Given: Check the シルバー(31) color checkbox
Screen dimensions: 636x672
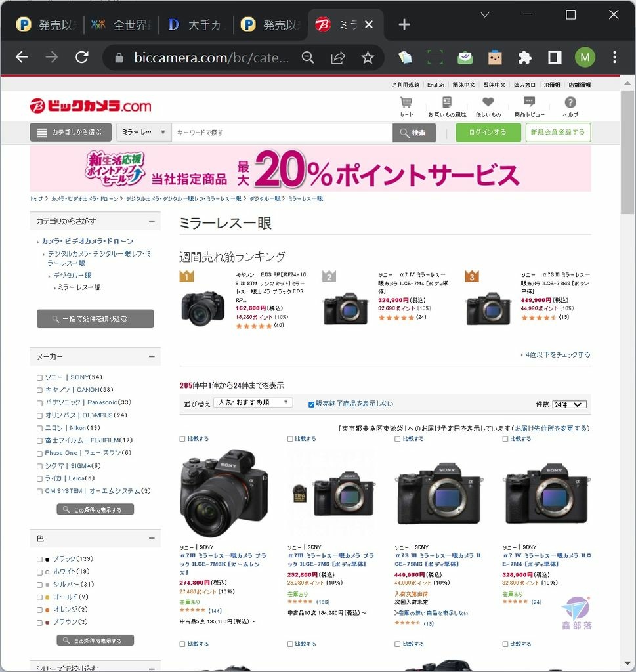Looking at the screenshot, I should (39, 585).
